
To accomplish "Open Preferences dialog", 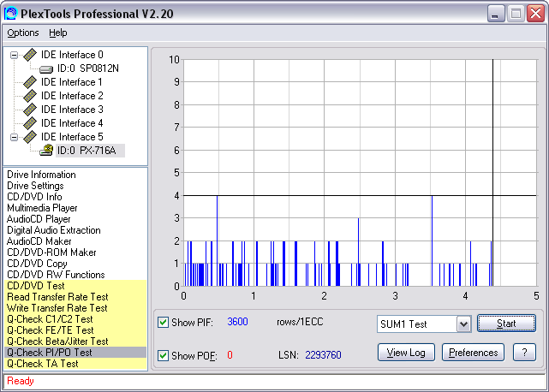I will click(x=473, y=353).
